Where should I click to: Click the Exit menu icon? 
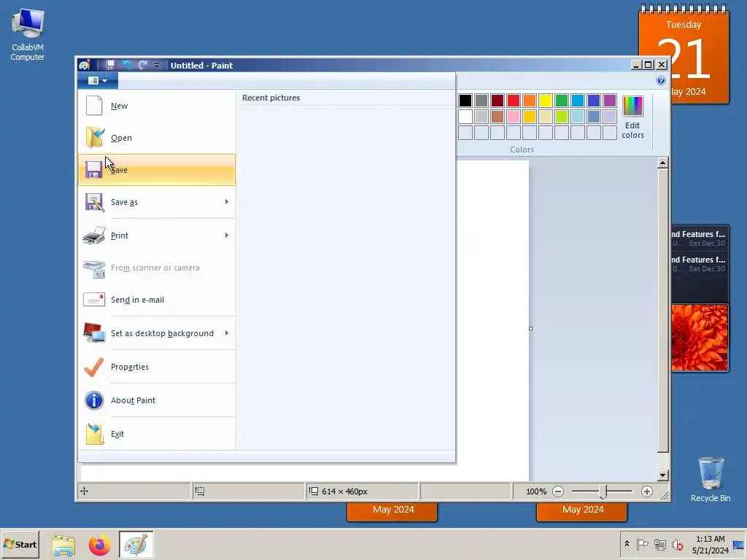click(x=94, y=434)
